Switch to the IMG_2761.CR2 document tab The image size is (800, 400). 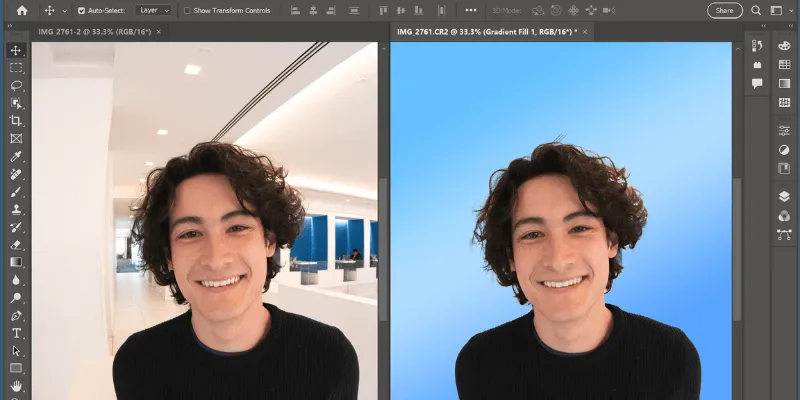pyautogui.click(x=485, y=32)
